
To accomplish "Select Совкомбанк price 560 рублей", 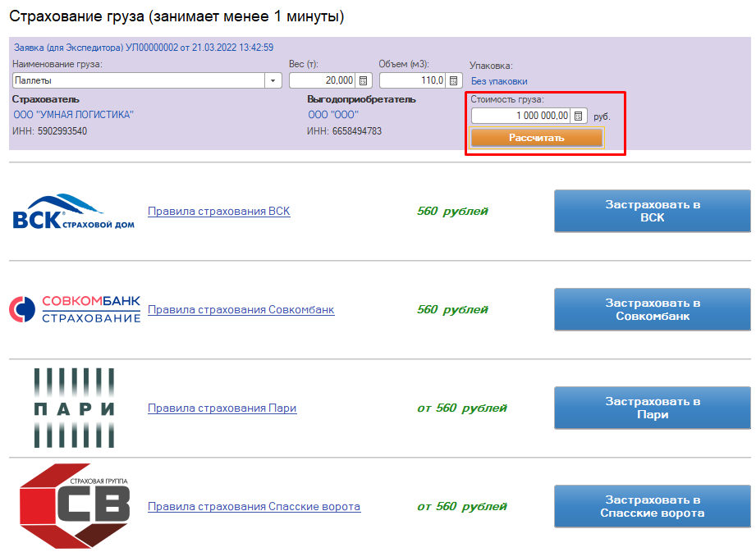I will tap(452, 309).
